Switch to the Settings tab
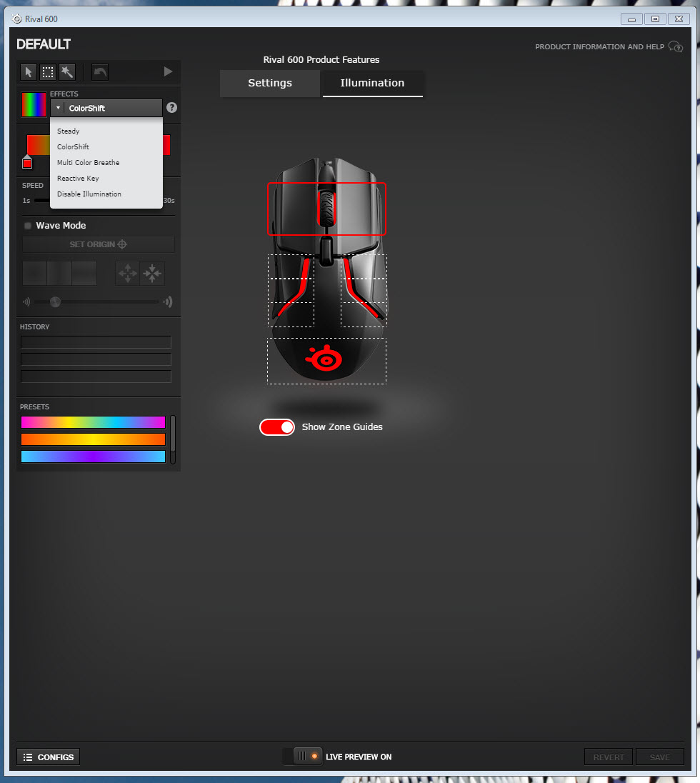The image size is (700, 783). [x=270, y=83]
